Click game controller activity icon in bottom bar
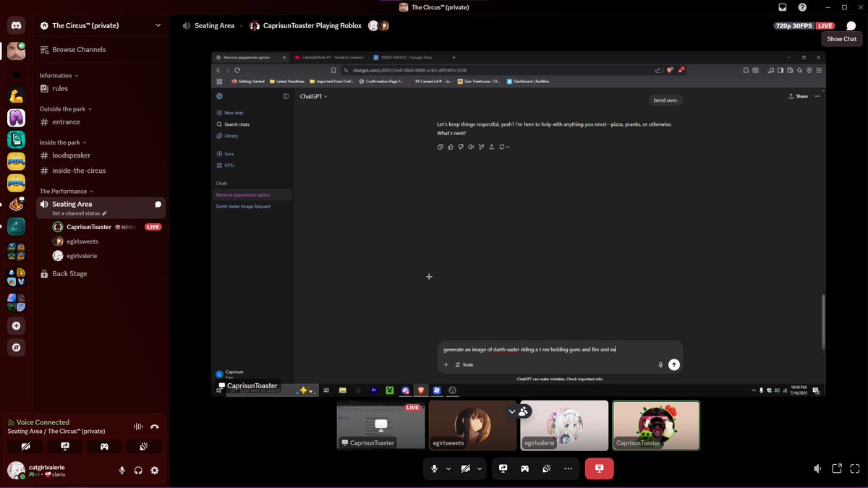Screen dimensions: 868x488 (524, 468)
